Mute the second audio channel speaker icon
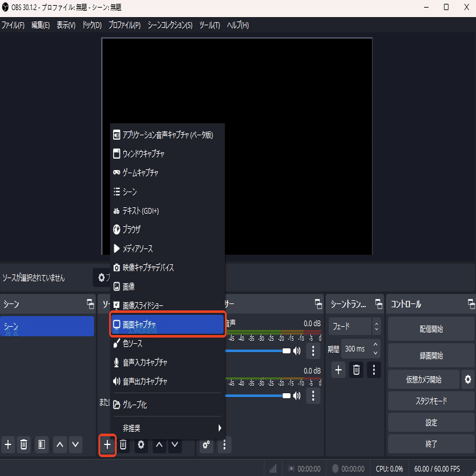The height and width of the screenshot is (476, 476). pos(297,396)
